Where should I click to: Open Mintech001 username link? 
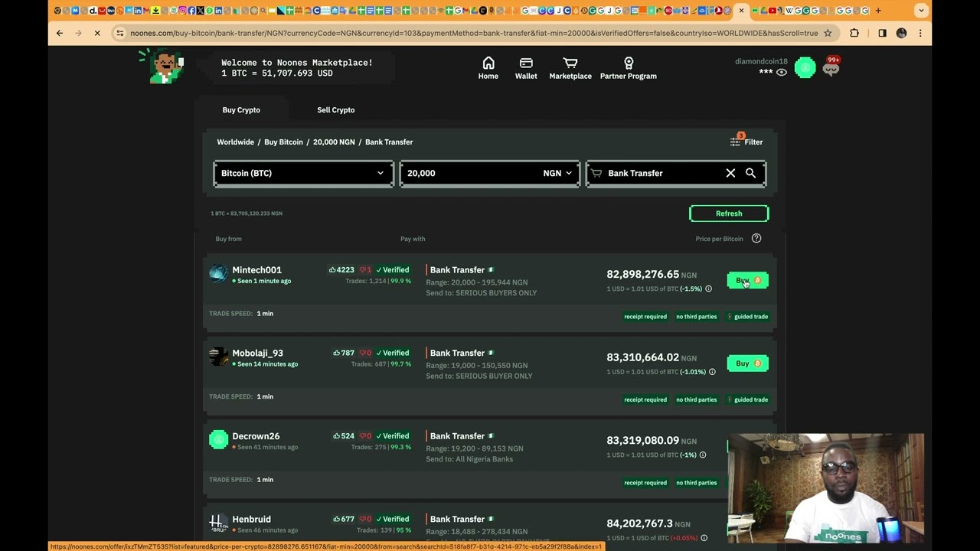click(256, 269)
